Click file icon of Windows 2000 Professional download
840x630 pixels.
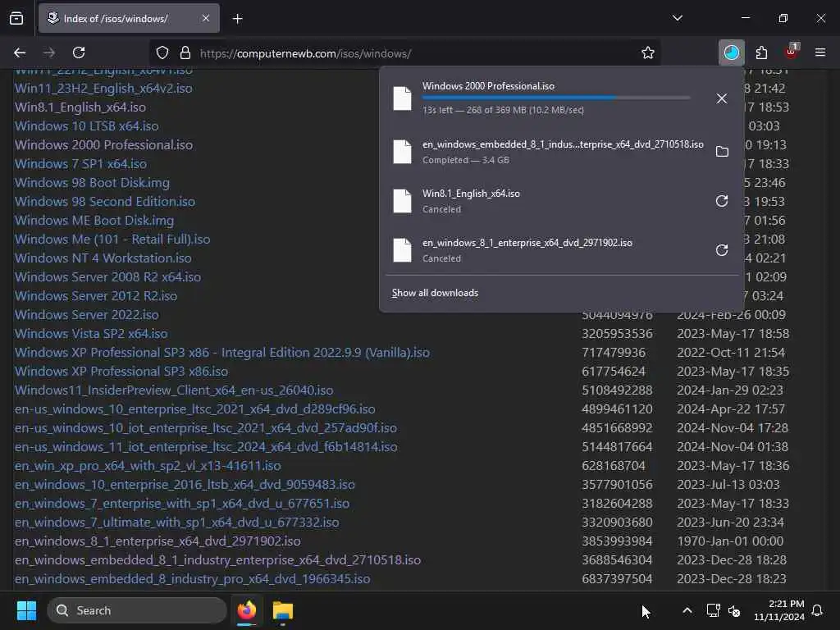(x=402, y=98)
